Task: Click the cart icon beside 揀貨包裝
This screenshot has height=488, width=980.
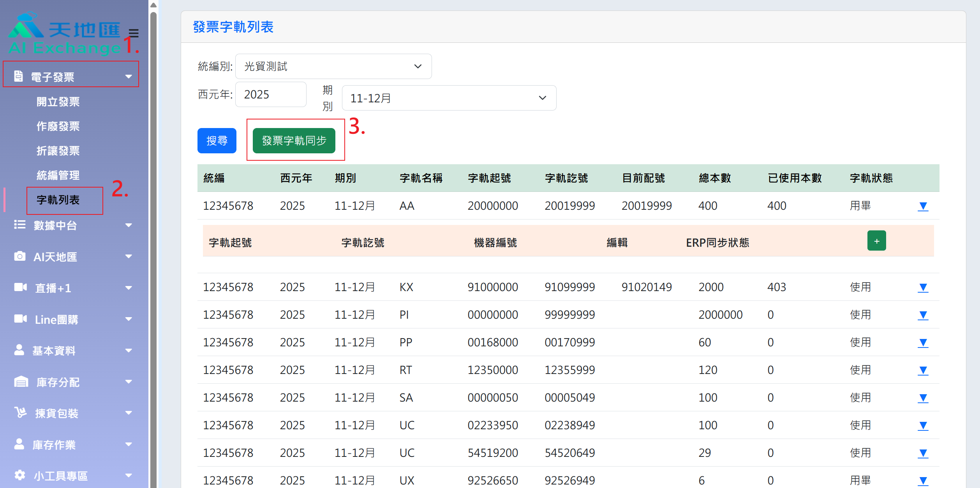Action: coord(20,413)
